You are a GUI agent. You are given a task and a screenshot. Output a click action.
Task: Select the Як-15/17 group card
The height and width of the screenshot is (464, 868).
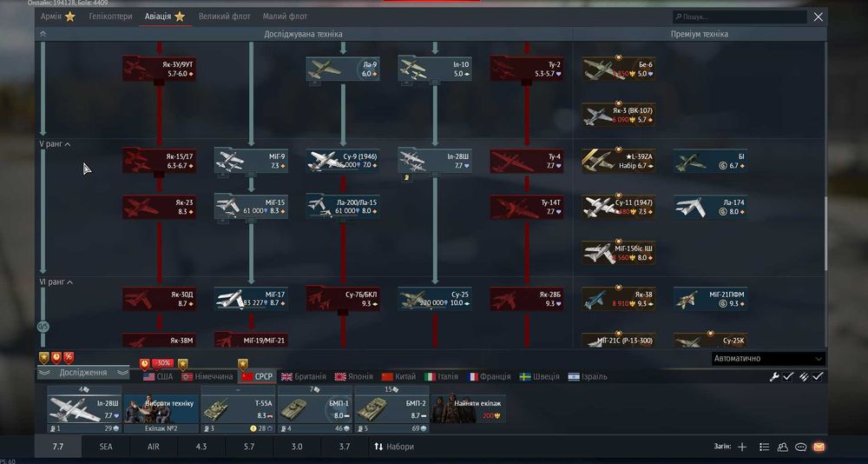(x=159, y=161)
